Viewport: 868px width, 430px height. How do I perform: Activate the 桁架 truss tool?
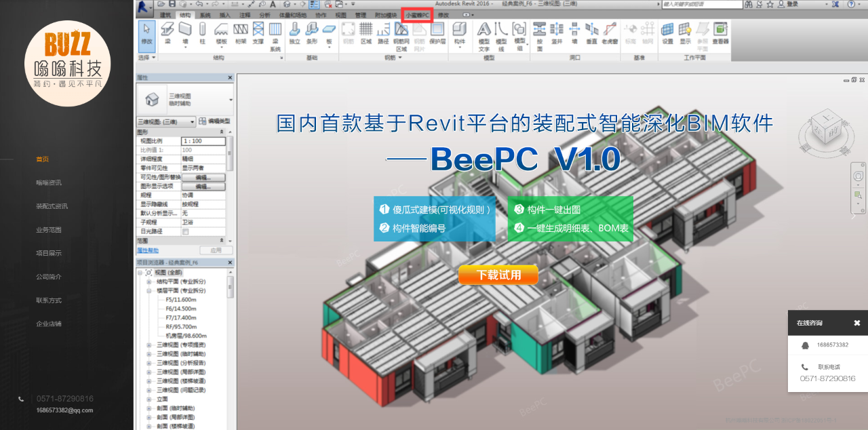[240, 33]
